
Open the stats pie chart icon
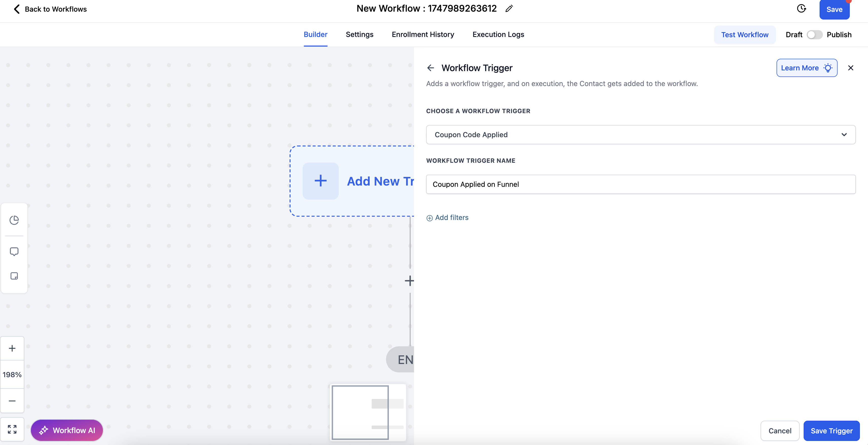pos(14,220)
